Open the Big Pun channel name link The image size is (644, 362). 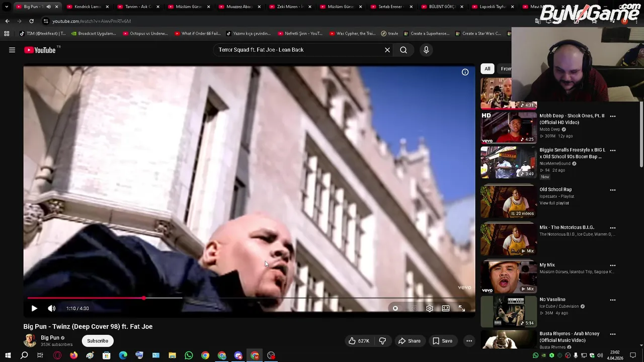click(x=50, y=337)
